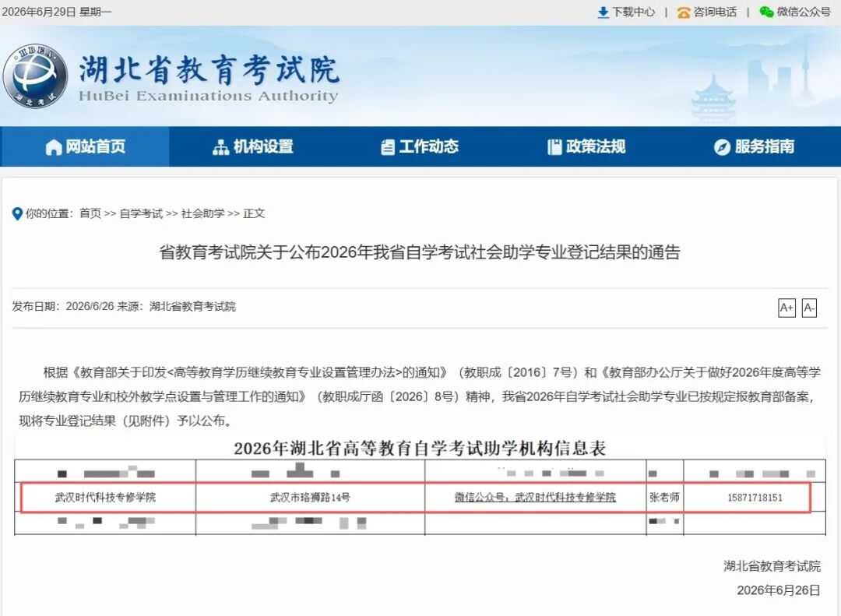Click 正文 in the breadcrumb
Image resolution: width=841 pixels, height=616 pixels.
click(x=254, y=213)
